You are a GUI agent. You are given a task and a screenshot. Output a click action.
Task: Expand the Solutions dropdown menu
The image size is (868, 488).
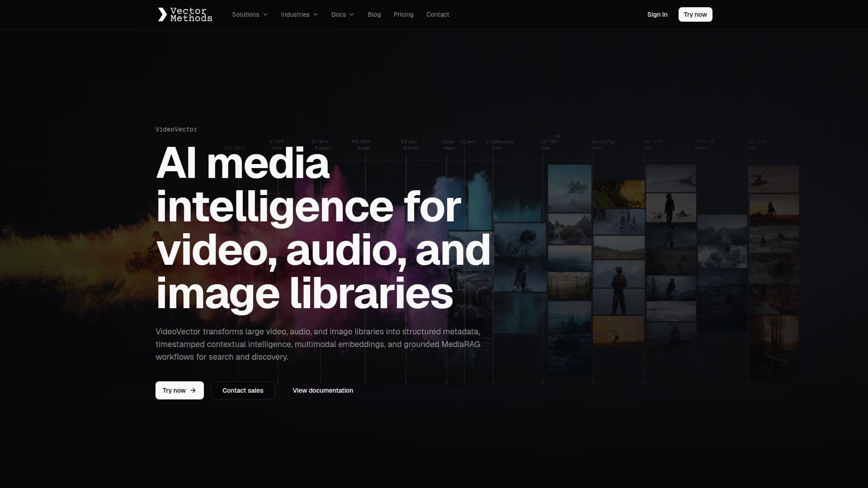250,14
